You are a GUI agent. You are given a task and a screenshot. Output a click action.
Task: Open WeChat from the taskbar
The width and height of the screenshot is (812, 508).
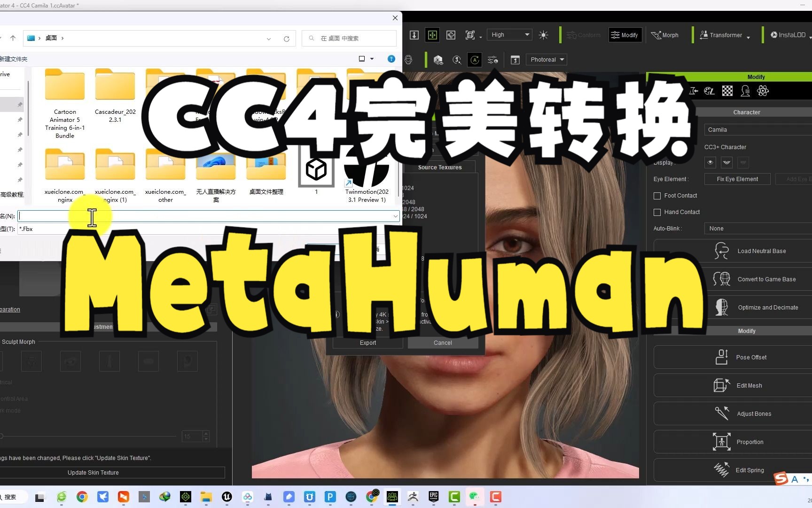click(x=475, y=497)
